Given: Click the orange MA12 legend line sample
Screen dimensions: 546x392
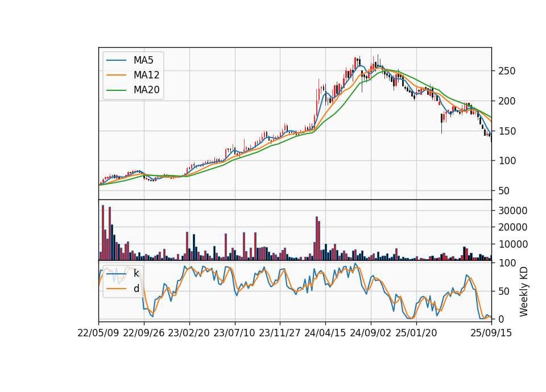Looking at the screenshot, I should (116, 75).
